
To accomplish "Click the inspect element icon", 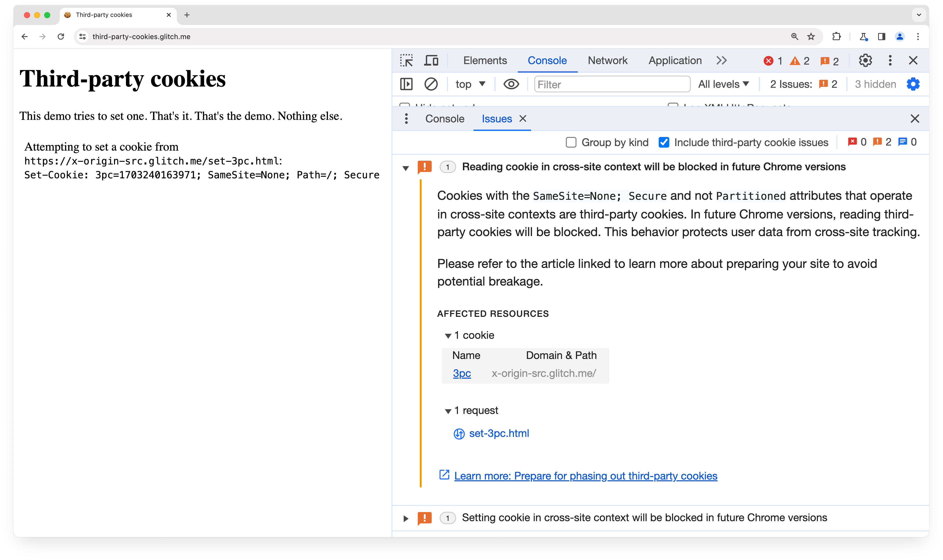I will pyautogui.click(x=406, y=60).
